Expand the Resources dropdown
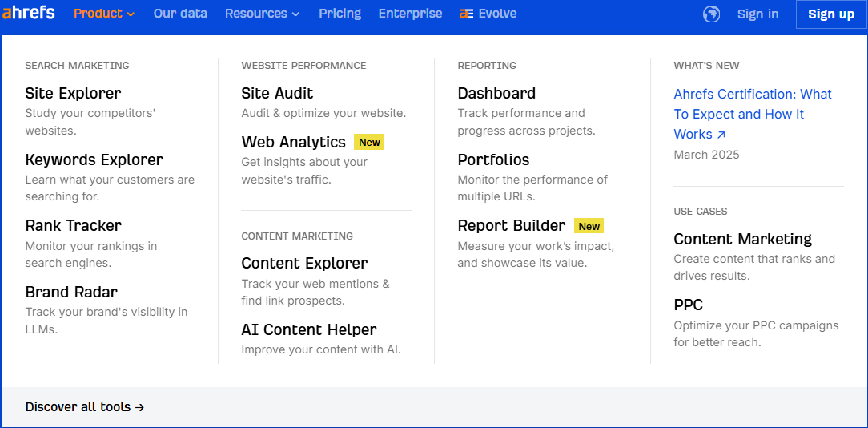868x428 pixels. pos(263,14)
